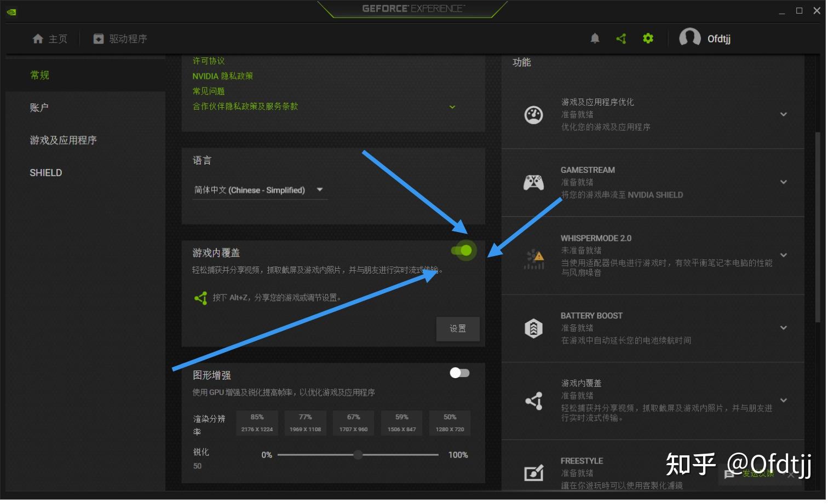Choose the 67% render resolution option

(x=354, y=423)
